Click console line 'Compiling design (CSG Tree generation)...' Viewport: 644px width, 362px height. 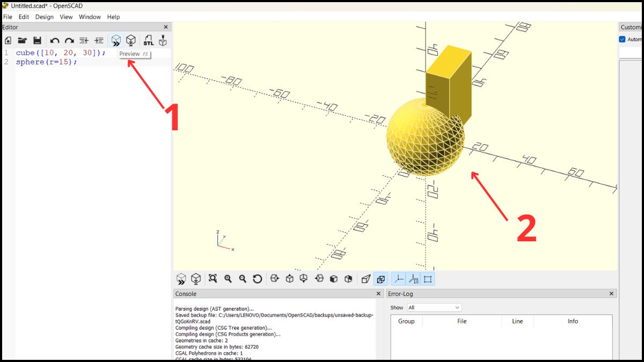tap(223, 328)
